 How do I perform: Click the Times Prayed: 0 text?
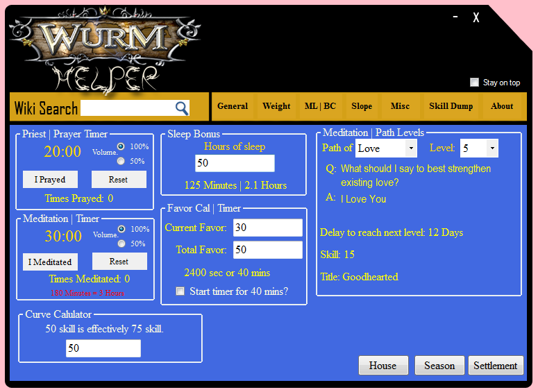pyautogui.click(x=79, y=198)
